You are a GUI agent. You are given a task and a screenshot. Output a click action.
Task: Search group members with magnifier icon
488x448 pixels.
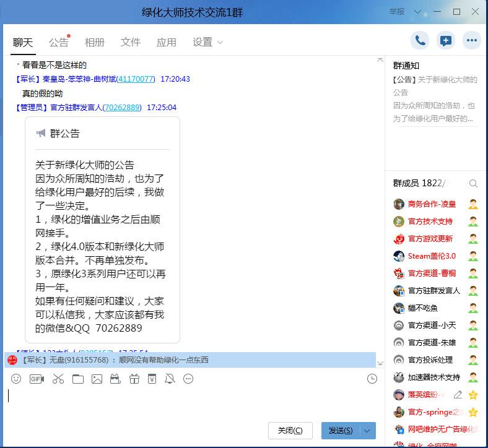click(x=473, y=183)
